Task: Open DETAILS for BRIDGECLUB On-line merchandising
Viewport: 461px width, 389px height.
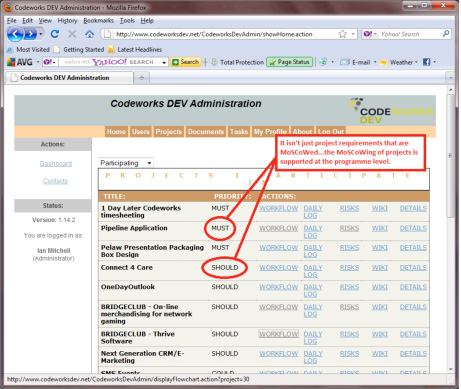Action: click(x=413, y=307)
